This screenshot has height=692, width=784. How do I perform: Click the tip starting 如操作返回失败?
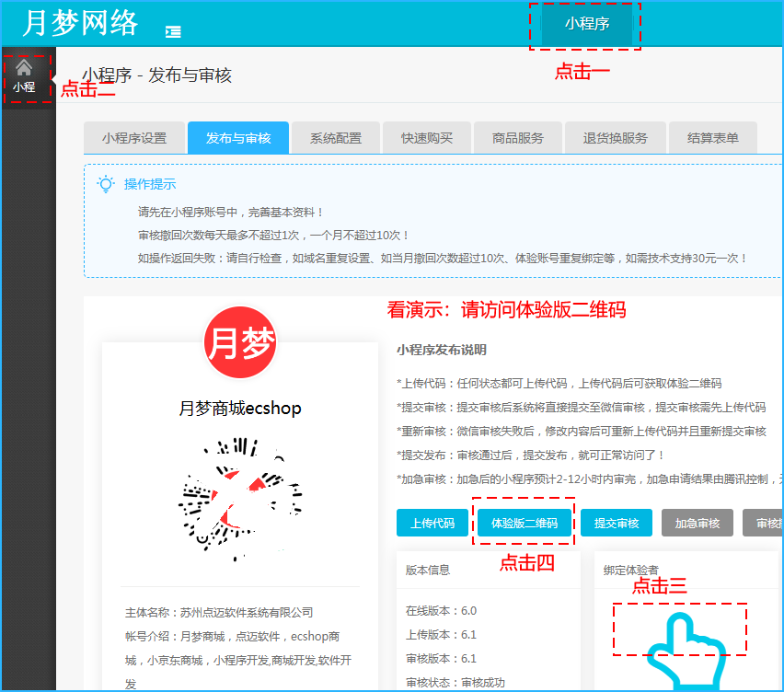tap(443, 259)
